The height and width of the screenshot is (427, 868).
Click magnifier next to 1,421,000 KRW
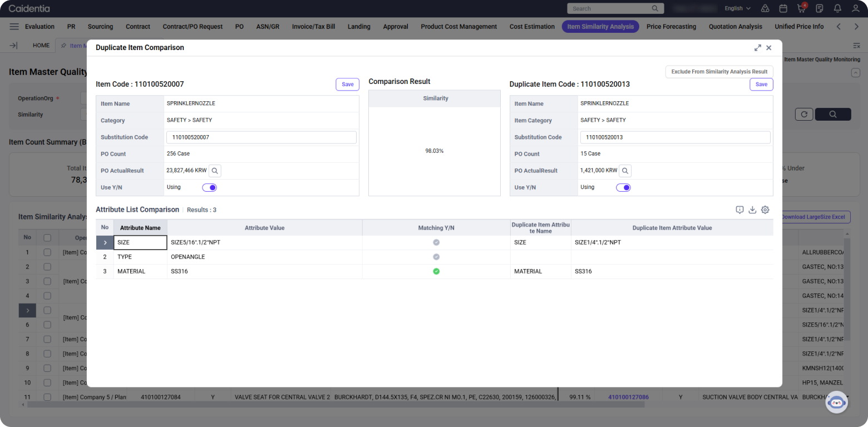pos(625,171)
